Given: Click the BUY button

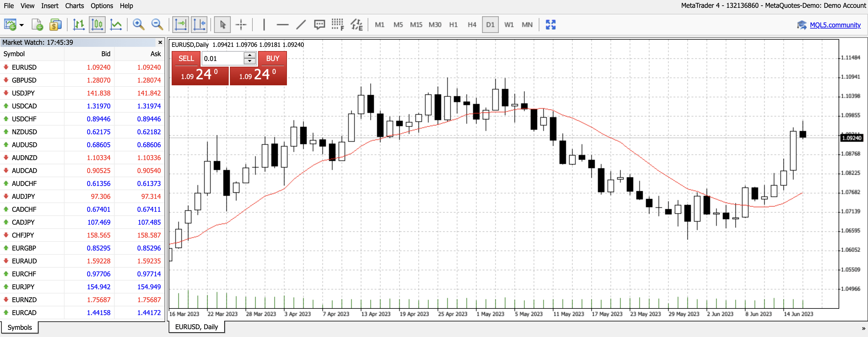Looking at the screenshot, I should click(273, 58).
